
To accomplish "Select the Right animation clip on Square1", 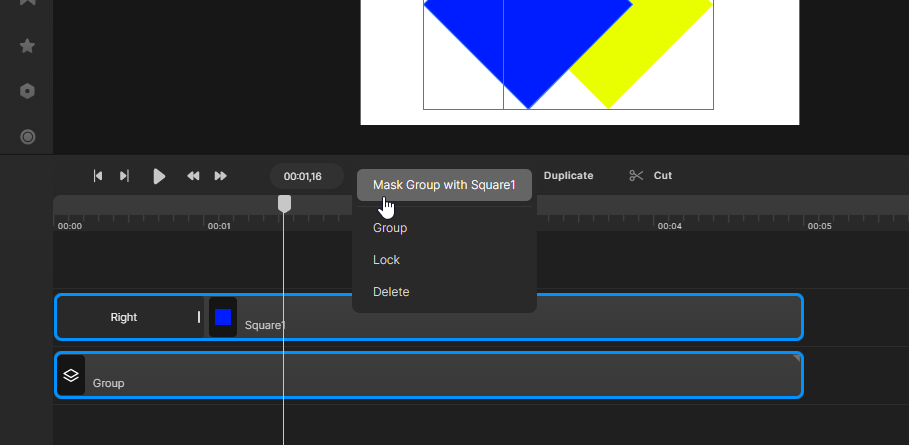I will coord(130,317).
